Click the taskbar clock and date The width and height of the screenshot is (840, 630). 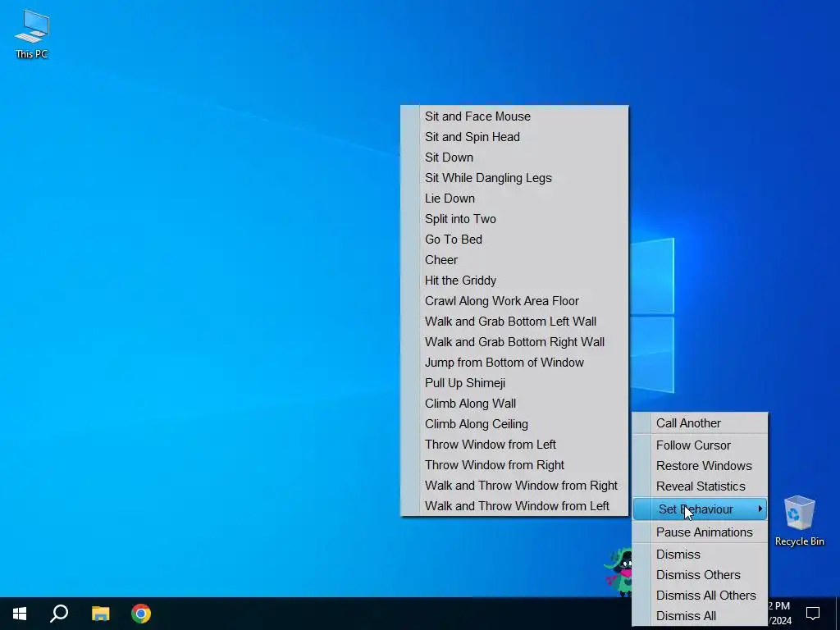(780, 614)
